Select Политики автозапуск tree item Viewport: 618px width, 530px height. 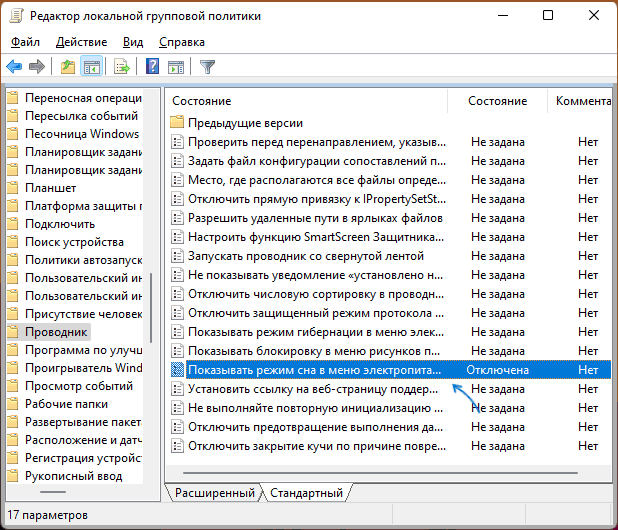tap(84, 260)
